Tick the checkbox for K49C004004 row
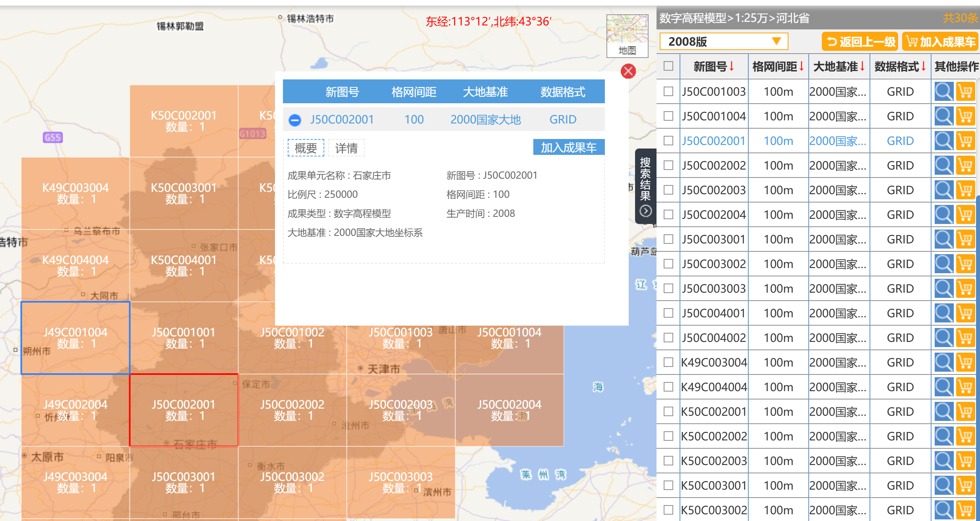Screen dimensions: 980x521 click(668, 387)
